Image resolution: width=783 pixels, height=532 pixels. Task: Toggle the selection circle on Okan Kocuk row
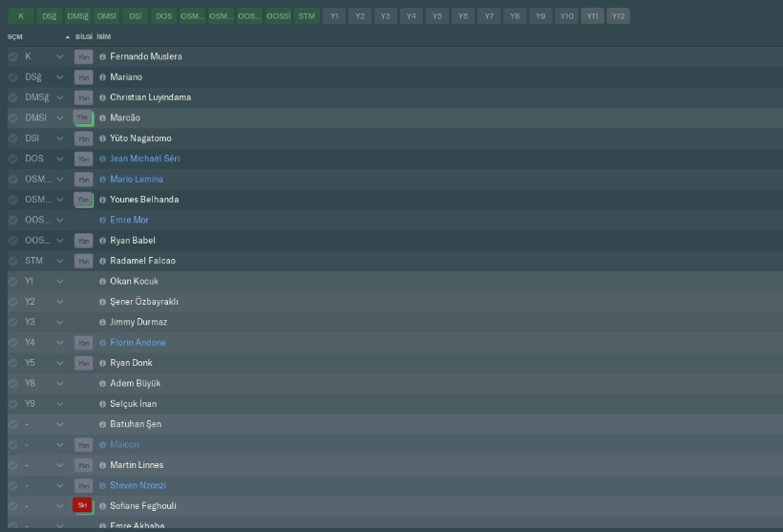[x=13, y=282]
